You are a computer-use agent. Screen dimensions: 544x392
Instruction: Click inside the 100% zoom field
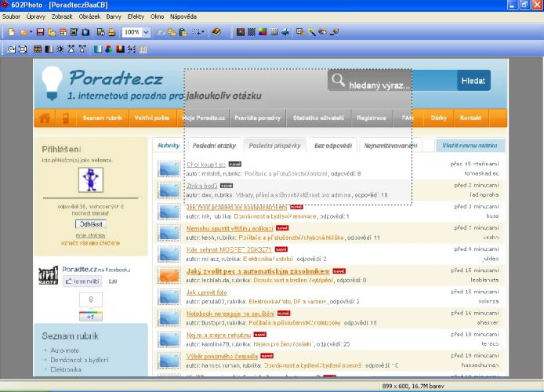point(132,32)
